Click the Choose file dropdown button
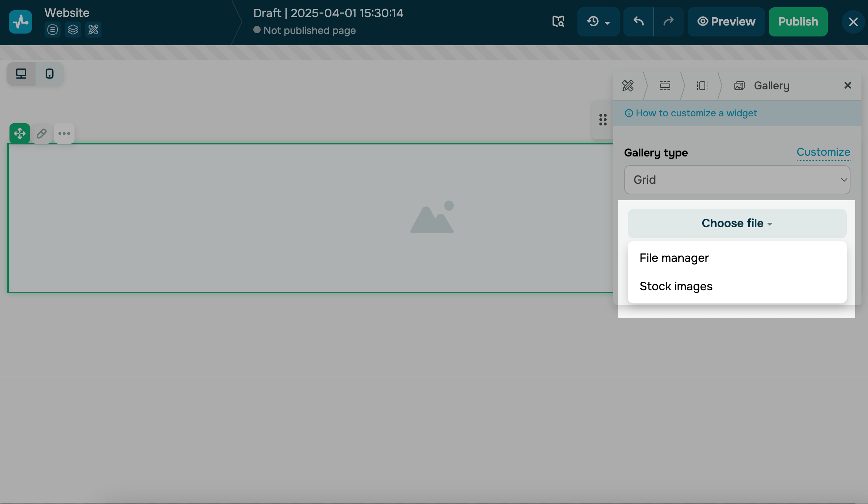Viewport: 868px width, 504px height. coord(737,223)
